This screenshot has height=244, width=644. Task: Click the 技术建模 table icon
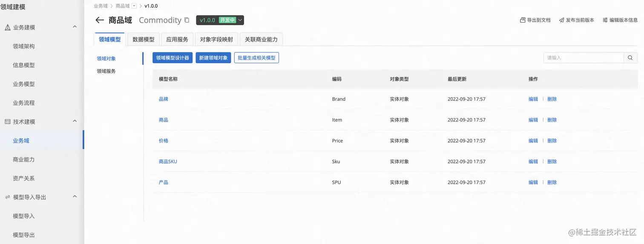[x=7, y=122]
